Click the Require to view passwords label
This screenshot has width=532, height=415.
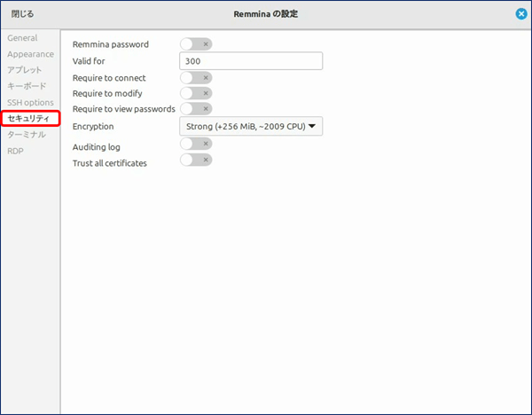[x=124, y=109]
